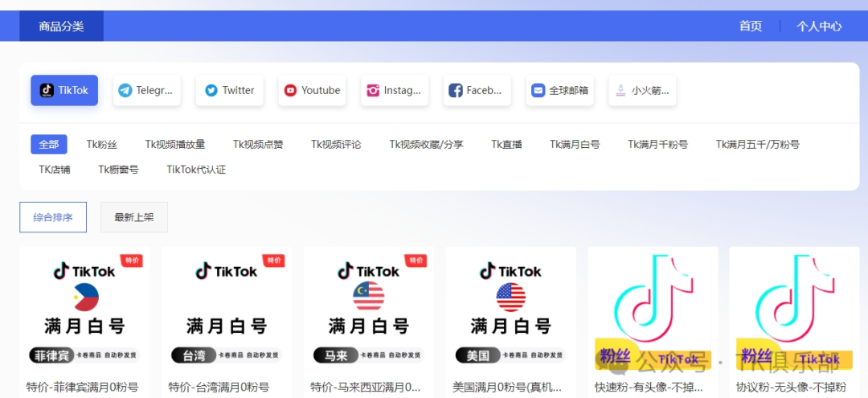Open the 美国 满月白号 product thumbnail
This screenshot has width=868, height=398.
(511, 310)
